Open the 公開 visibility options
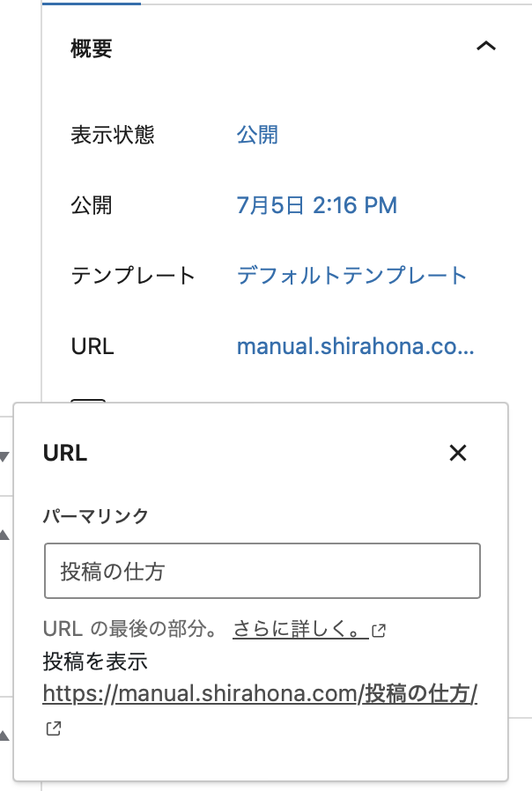Screen dimensions: 532x791 click(x=257, y=135)
